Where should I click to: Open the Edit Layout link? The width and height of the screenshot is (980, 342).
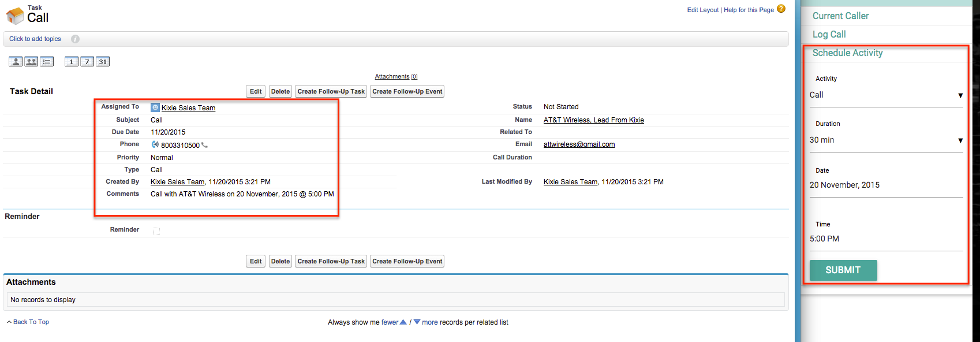click(x=703, y=10)
